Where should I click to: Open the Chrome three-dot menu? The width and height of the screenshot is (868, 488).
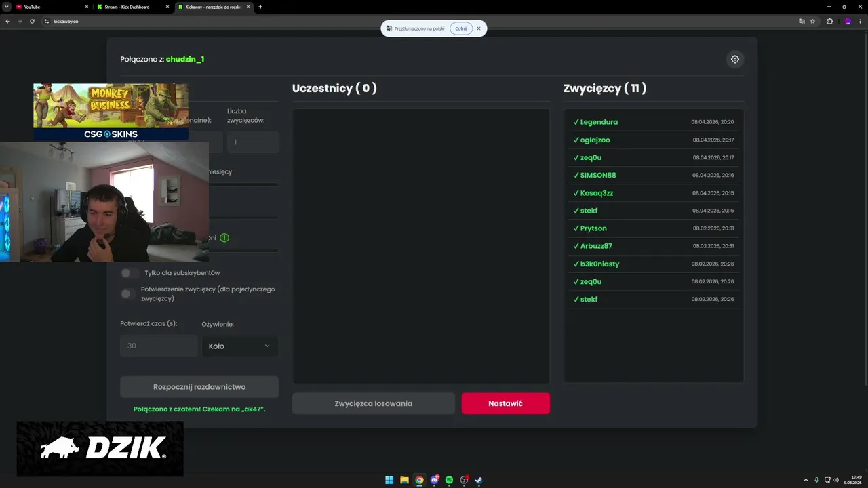point(860,21)
